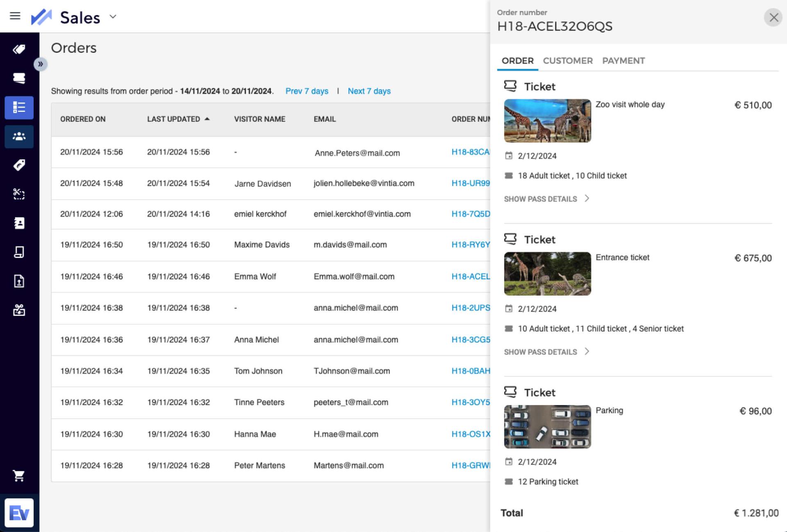The width and height of the screenshot is (787, 532).
Task: Click the Parking ticket thumbnail image
Action: 546,426
